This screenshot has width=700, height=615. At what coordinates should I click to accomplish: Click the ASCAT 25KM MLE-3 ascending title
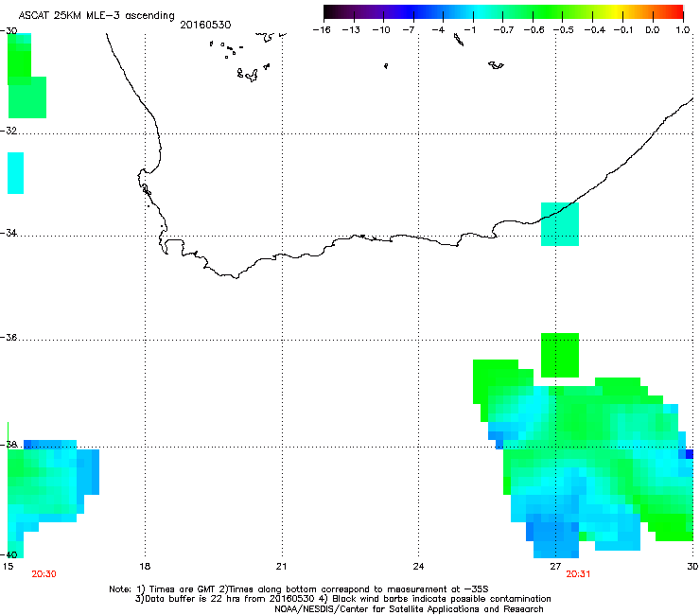[96, 15]
